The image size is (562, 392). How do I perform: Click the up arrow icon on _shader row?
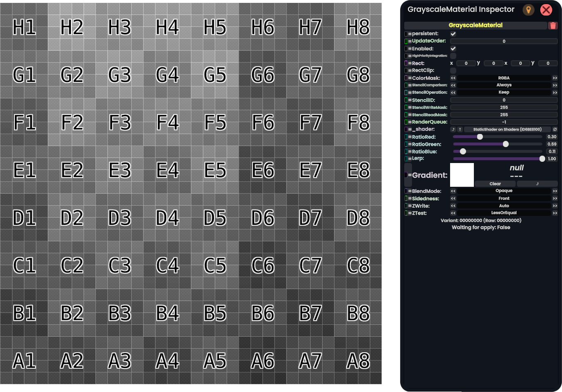(460, 129)
